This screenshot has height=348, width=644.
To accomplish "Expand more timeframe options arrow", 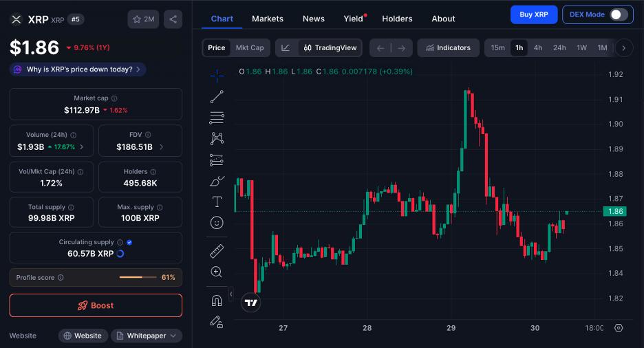I will tap(623, 47).
